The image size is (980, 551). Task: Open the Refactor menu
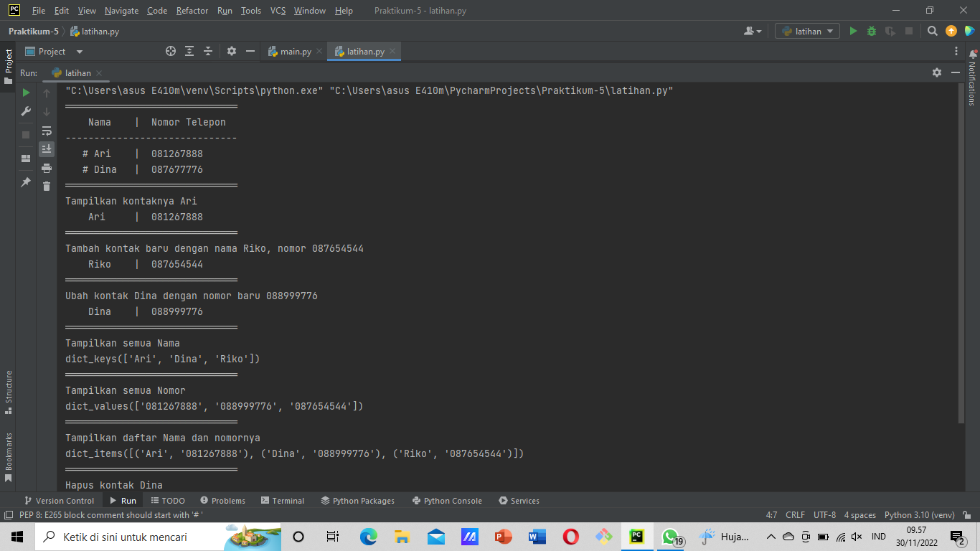click(192, 11)
